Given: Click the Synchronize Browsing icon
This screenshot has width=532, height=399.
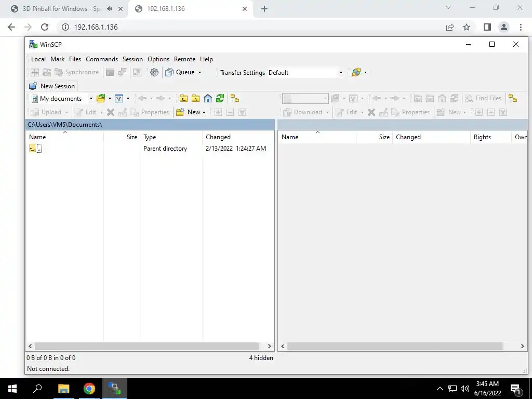Looking at the screenshot, I should point(137,72).
